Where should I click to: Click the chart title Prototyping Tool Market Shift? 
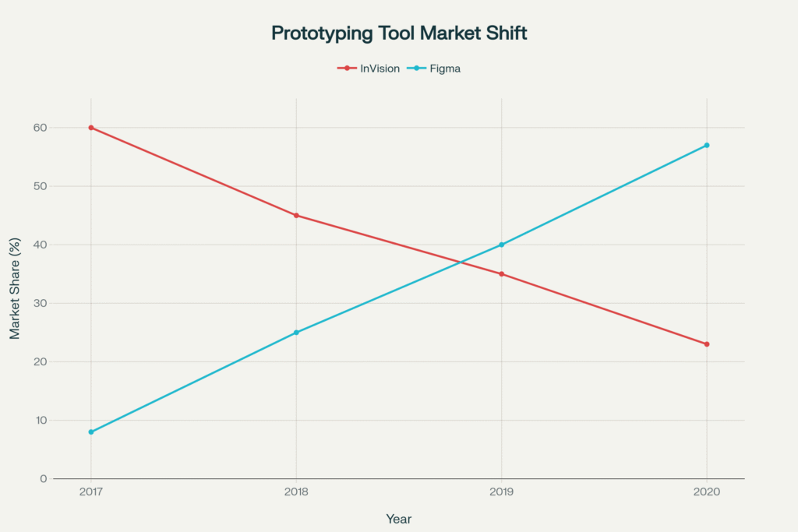pos(399,33)
